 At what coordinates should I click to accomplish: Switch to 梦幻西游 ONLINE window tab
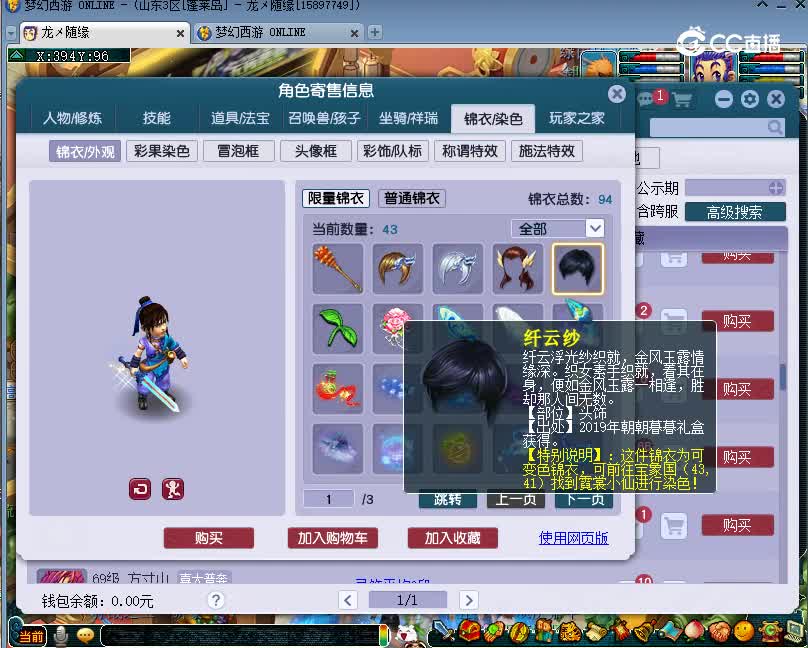coord(278,33)
